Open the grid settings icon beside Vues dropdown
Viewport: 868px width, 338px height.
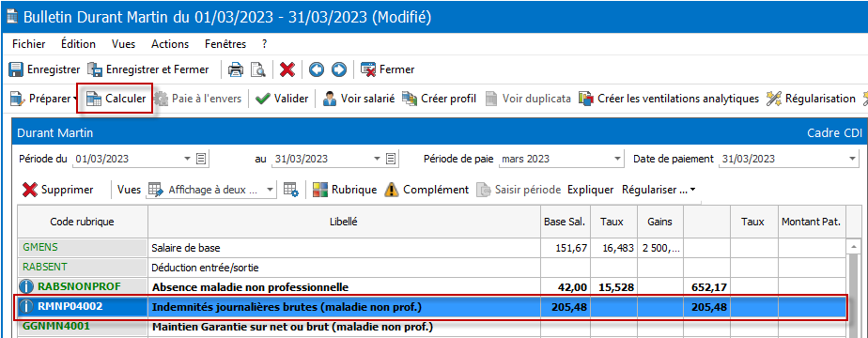[x=291, y=190]
